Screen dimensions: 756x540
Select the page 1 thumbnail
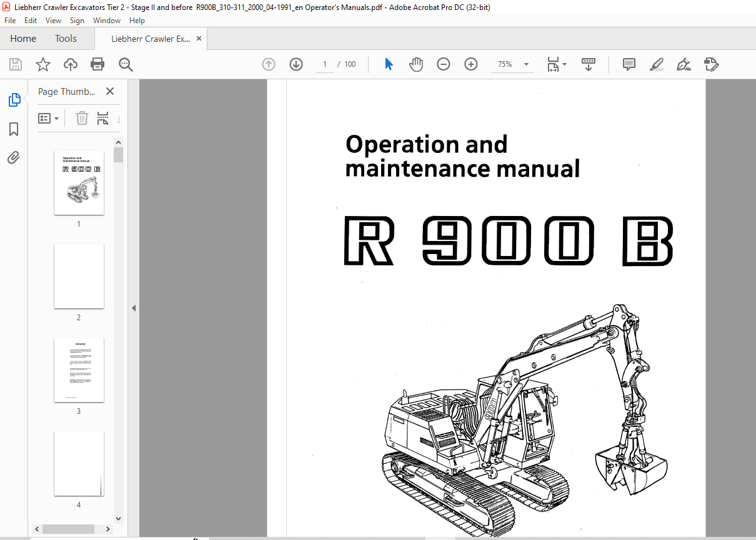(x=79, y=182)
